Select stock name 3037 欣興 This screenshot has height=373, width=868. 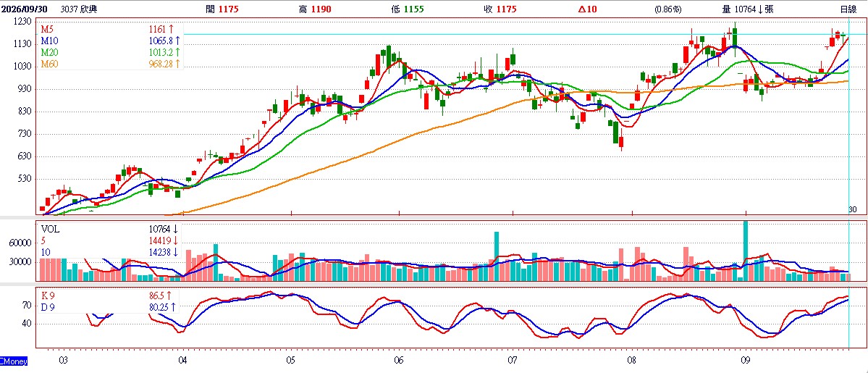pos(79,9)
